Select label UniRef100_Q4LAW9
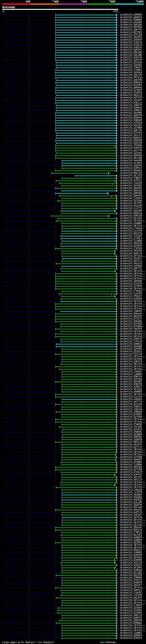 [x=131, y=55]
